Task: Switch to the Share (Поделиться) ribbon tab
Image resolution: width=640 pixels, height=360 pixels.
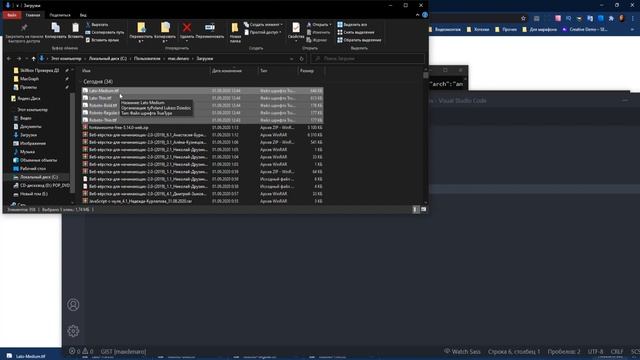Action: click(x=60, y=15)
